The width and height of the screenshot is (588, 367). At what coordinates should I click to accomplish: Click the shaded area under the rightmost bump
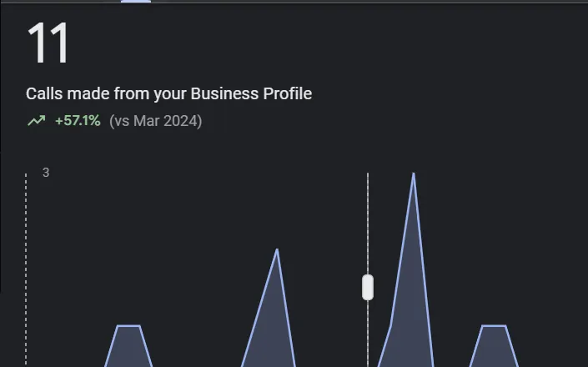pos(495,347)
